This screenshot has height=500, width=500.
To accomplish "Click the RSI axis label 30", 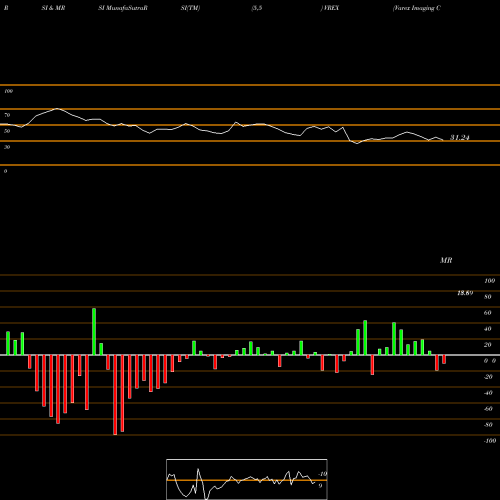I will click(x=7, y=147).
